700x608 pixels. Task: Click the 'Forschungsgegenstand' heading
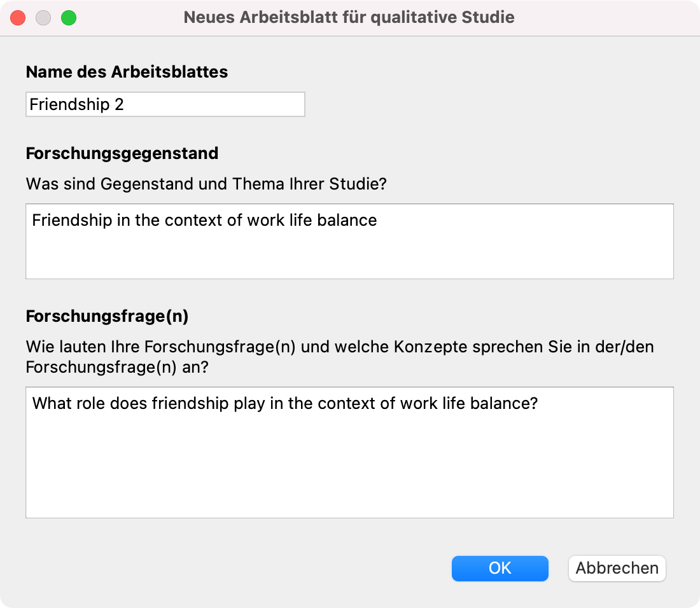(122, 153)
